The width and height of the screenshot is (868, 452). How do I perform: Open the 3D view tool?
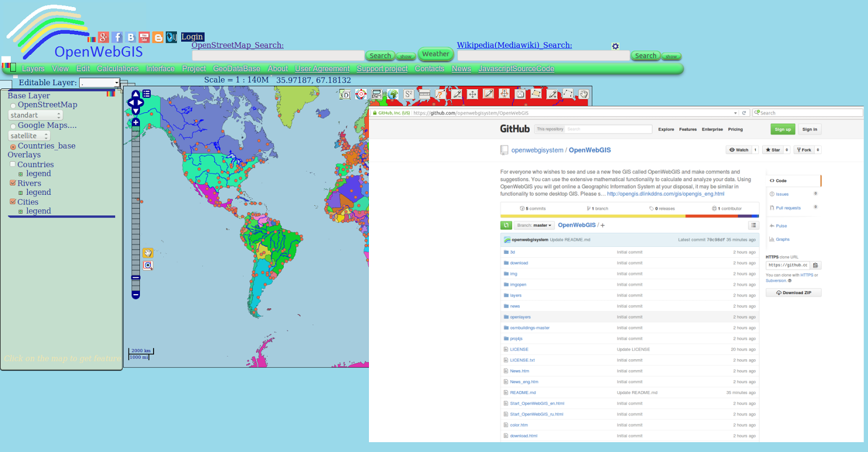tap(344, 94)
